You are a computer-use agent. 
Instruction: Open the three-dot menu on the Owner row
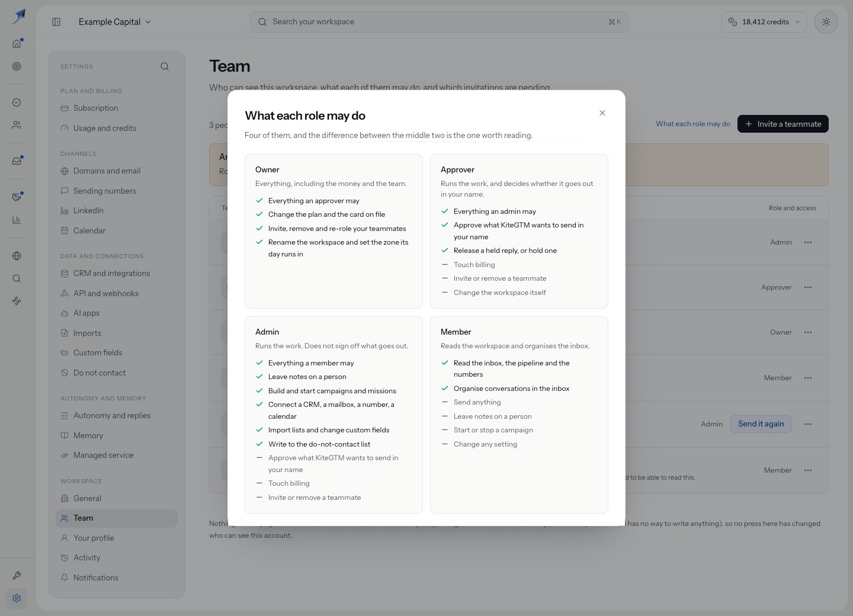808,332
